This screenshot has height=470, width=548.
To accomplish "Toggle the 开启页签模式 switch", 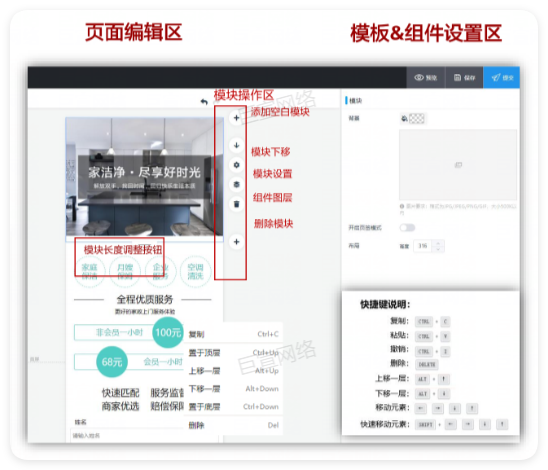I will [x=407, y=228].
